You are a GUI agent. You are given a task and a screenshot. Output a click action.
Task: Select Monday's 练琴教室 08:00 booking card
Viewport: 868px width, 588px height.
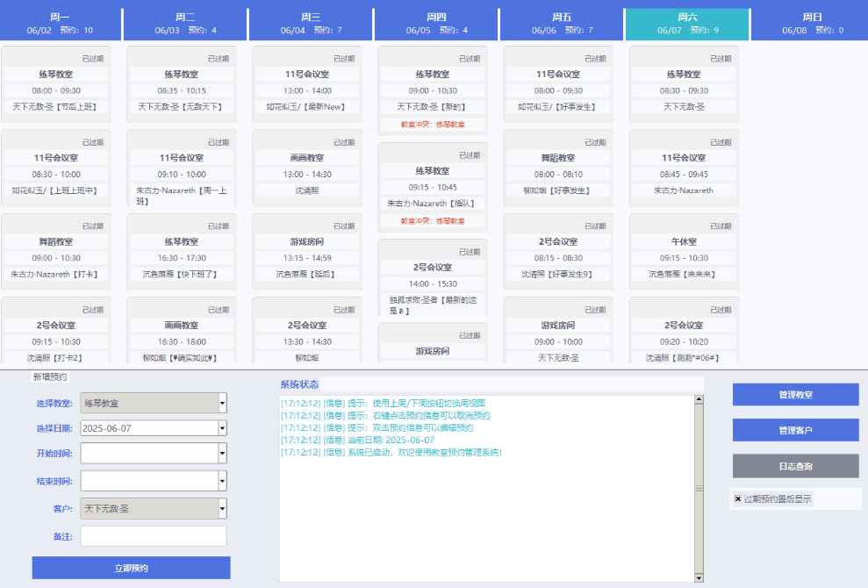(55, 85)
